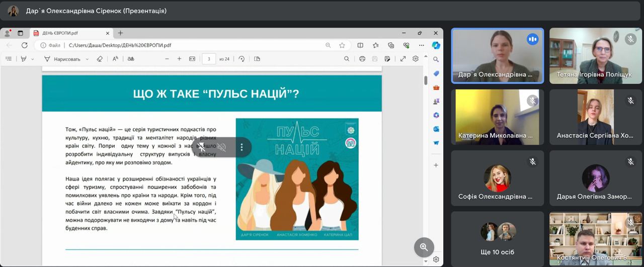Add this page to favorites star
The height and width of the screenshot is (267, 644).
[x=342, y=45]
